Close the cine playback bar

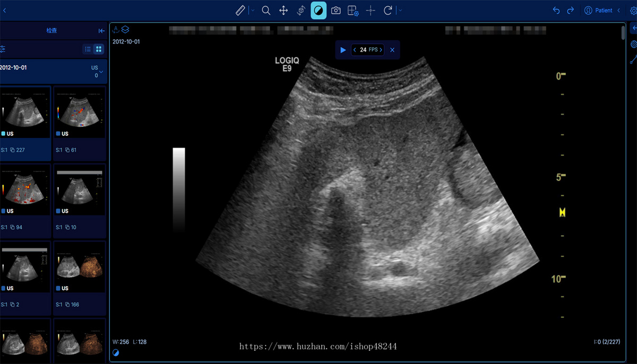[392, 50]
